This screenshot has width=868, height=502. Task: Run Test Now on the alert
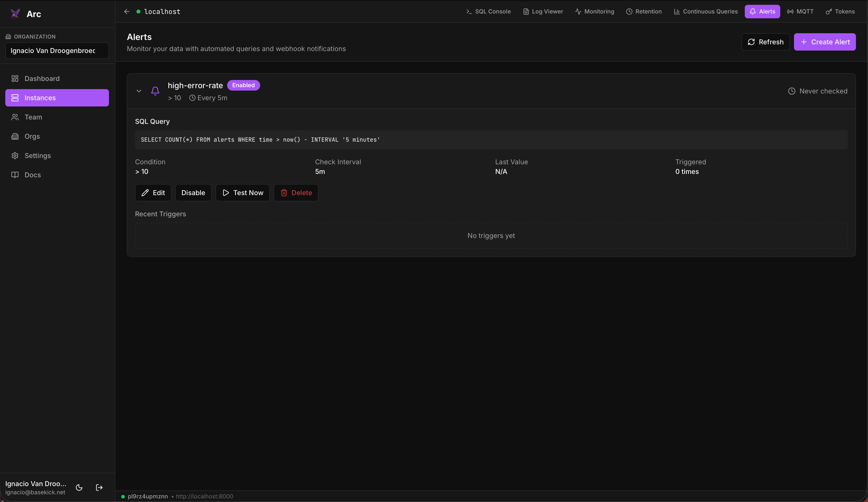coord(243,193)
